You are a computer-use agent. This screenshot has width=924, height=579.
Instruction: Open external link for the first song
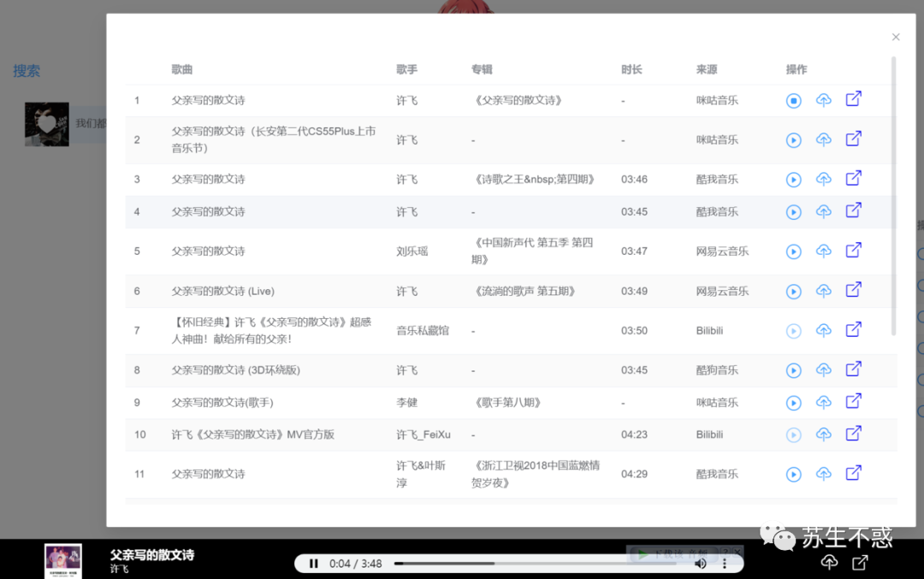[853, 98]
